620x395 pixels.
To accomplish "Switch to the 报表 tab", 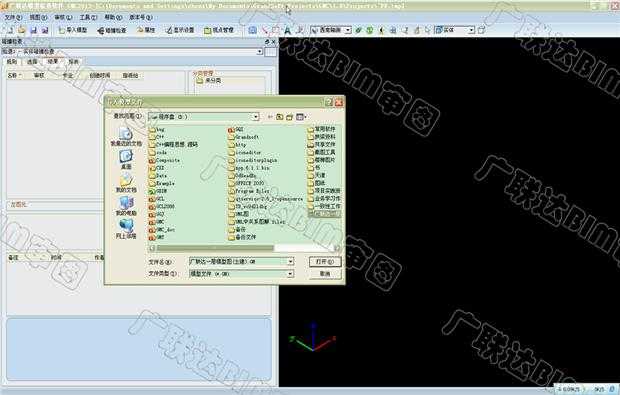I will (x=74, y=62).
